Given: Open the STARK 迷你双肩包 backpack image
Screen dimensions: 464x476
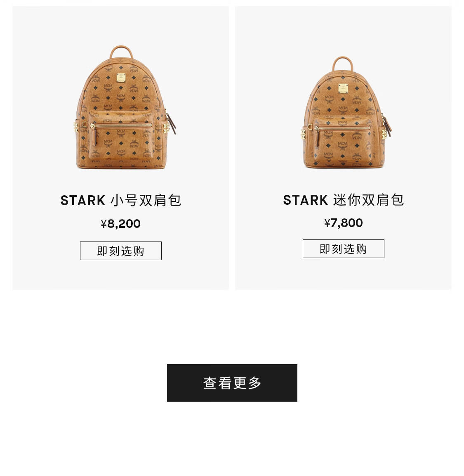Looking at the screenshot, I should 346,112.
